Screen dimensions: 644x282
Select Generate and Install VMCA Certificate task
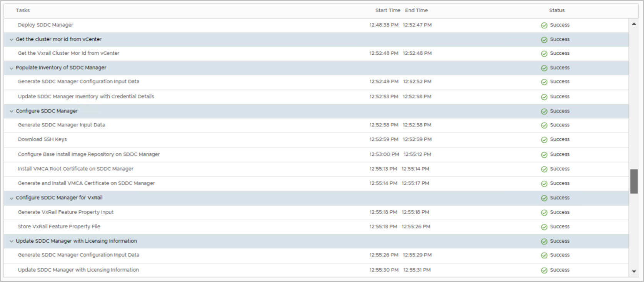coord(86,183)
